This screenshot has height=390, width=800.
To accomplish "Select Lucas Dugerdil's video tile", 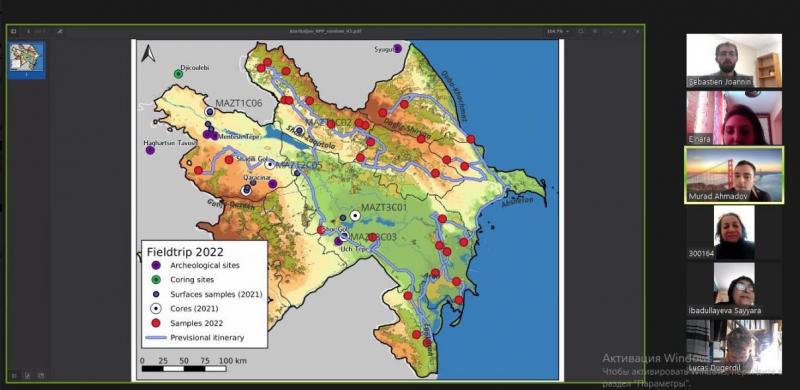I will (734, 346).
